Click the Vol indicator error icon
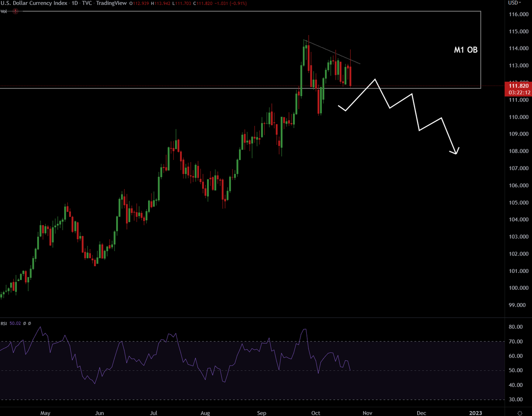 (16, 11)
